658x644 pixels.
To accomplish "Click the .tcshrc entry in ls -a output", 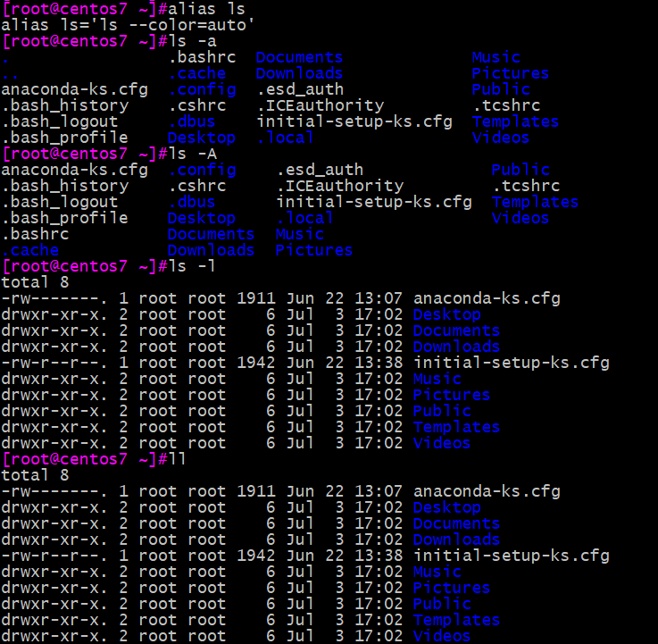I will pyautogui.click(x=506, y=105).
